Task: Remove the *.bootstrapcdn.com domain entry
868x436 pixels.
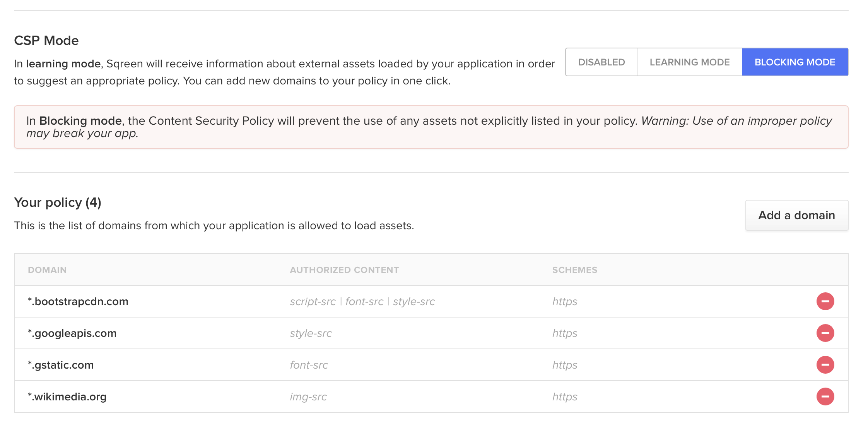Action: (x=825, y=301)
